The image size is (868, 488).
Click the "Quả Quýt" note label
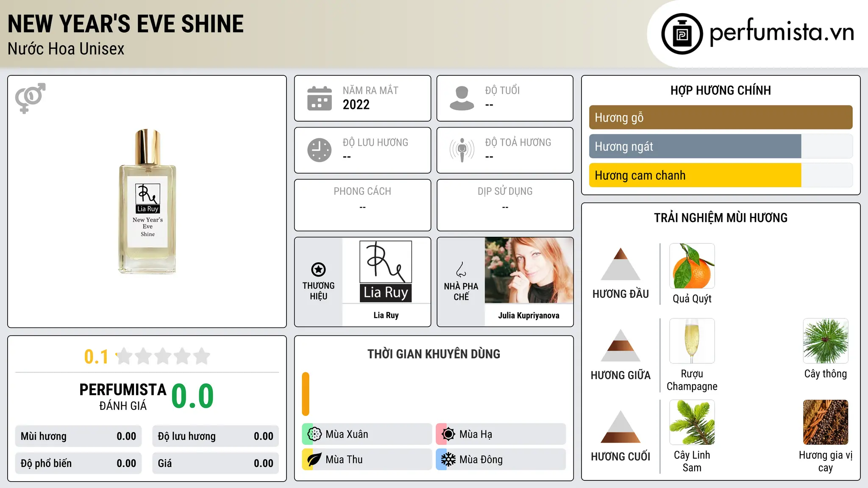pyautogui.click(x=692, y=299)
